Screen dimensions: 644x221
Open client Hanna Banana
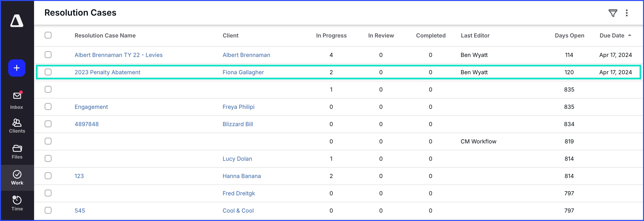(241, 176)
